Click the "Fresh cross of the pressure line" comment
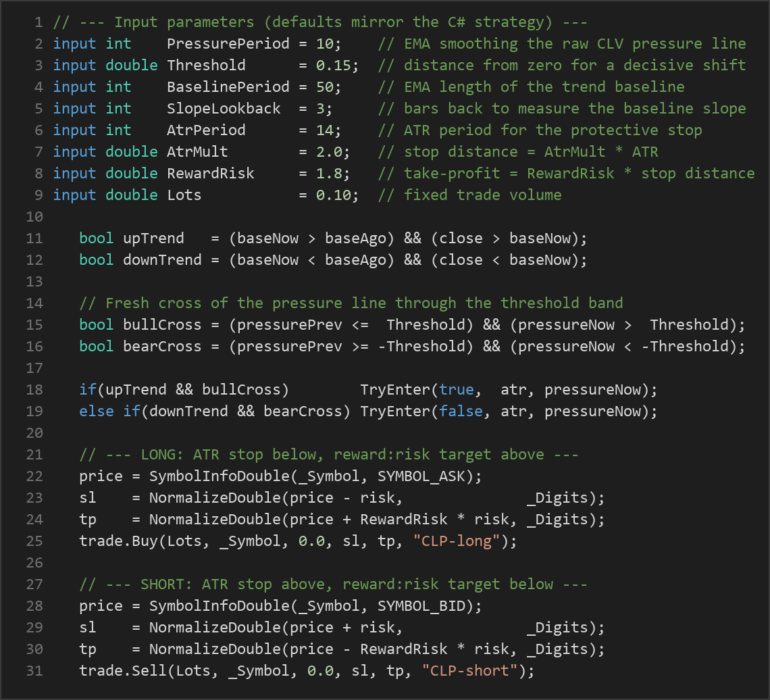 coord(351,303)
